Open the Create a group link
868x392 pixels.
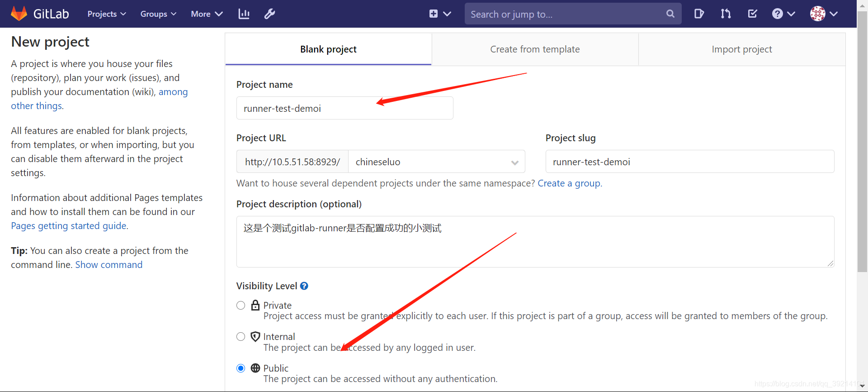569,183
